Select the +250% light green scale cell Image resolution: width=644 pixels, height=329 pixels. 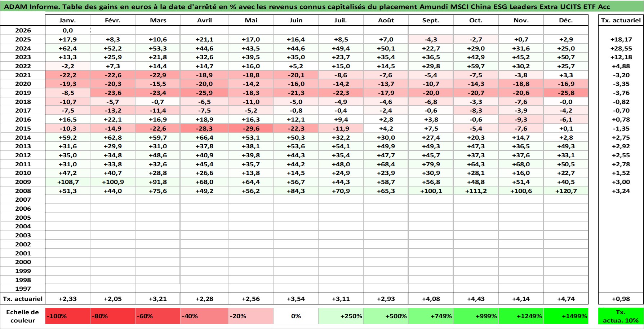pos(341,316)
